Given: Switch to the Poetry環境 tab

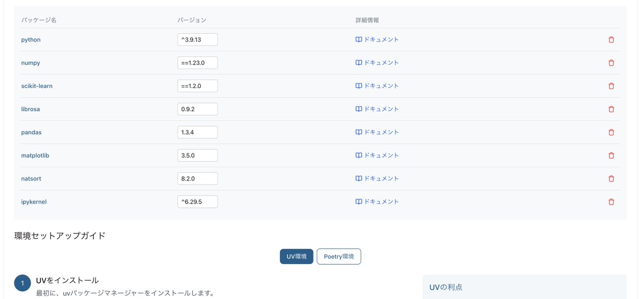Looking at the screenshot, I should [339, 257].
